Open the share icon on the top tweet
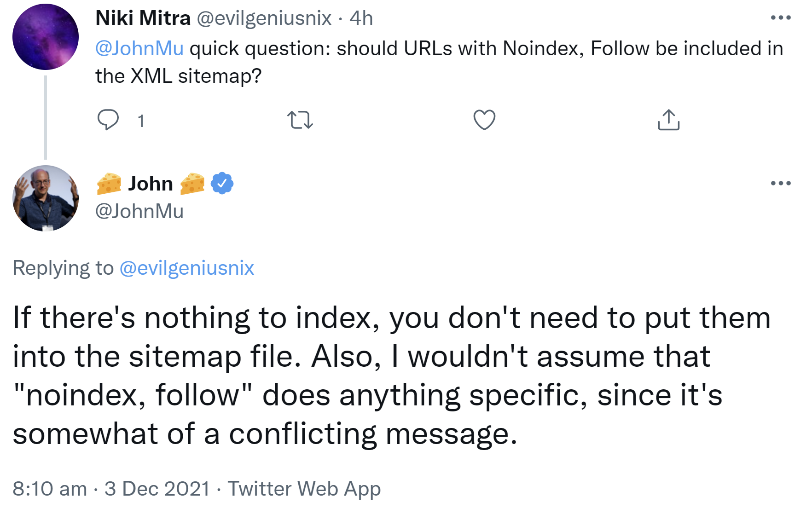 click(x=669, y=120)
